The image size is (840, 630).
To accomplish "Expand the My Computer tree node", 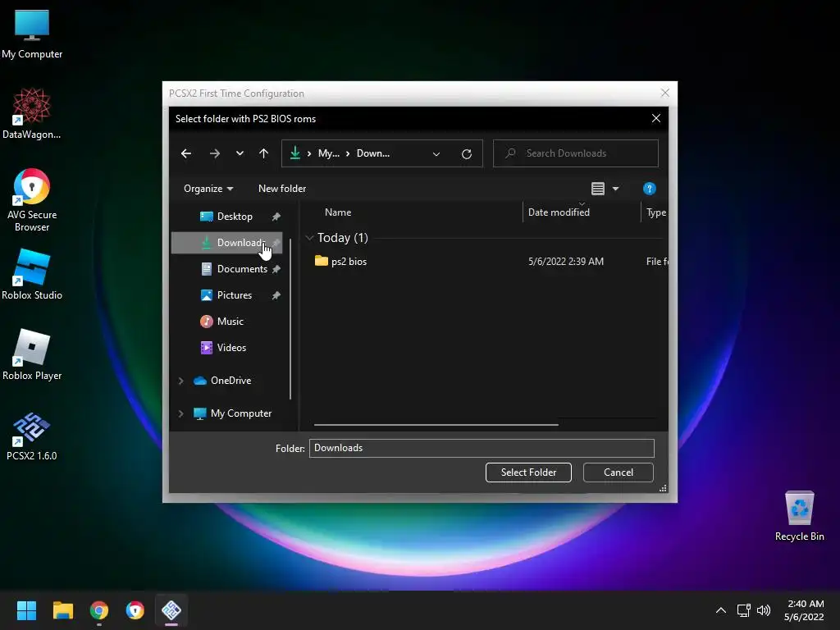I will [181, 413].
